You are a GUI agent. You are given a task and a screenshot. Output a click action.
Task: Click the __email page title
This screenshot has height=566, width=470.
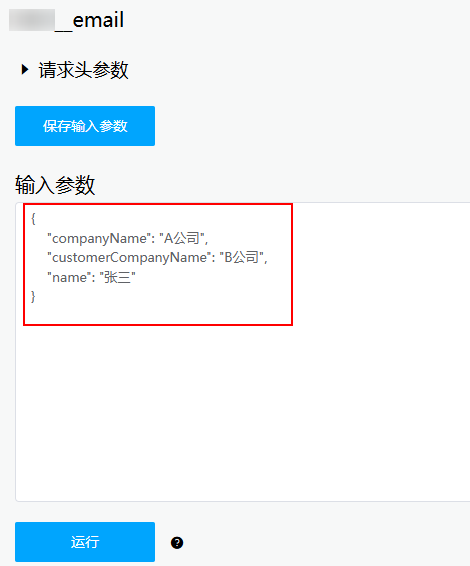[x=90, y=20]
